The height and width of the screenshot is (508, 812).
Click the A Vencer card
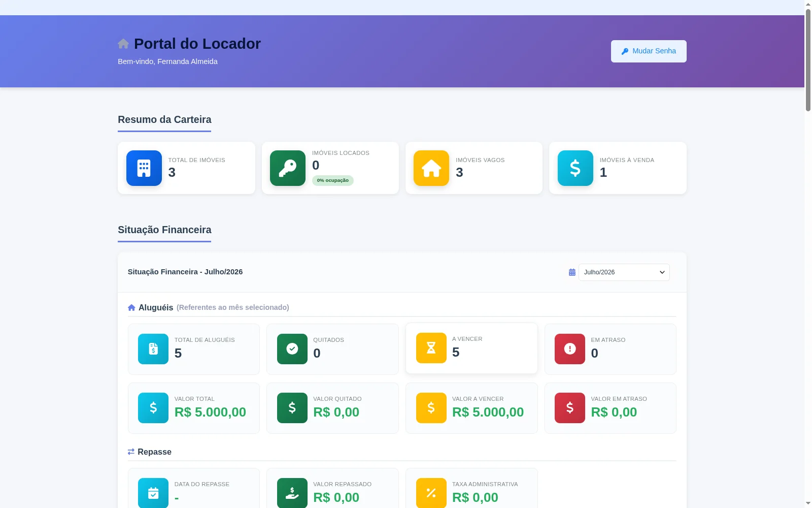(471, 348)
